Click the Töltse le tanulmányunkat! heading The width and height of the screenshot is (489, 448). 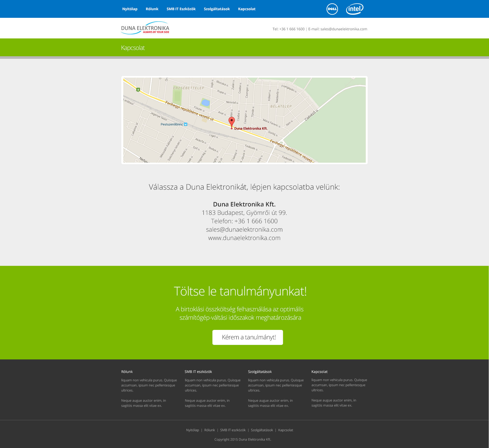(x=240, y=291)
